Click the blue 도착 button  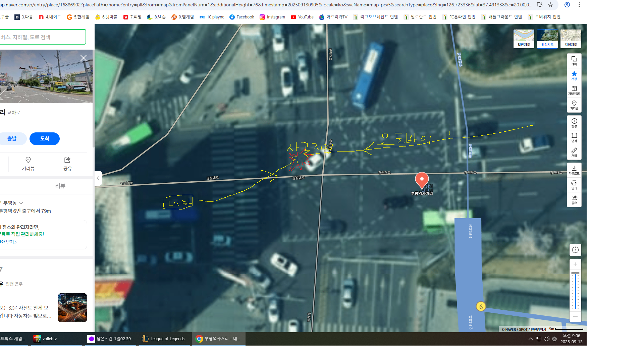click(x=45, y=139)
